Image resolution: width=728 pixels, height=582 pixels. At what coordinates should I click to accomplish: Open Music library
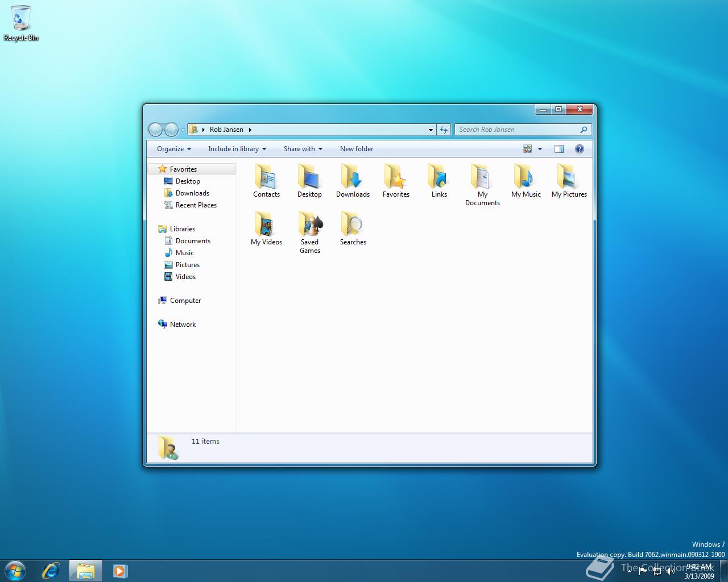point(185,253)
